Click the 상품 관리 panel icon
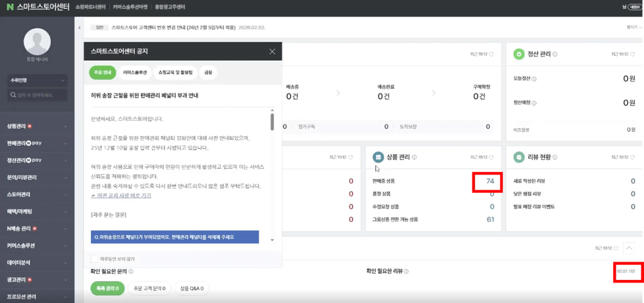644x303 pixels. tap(378, 157)
